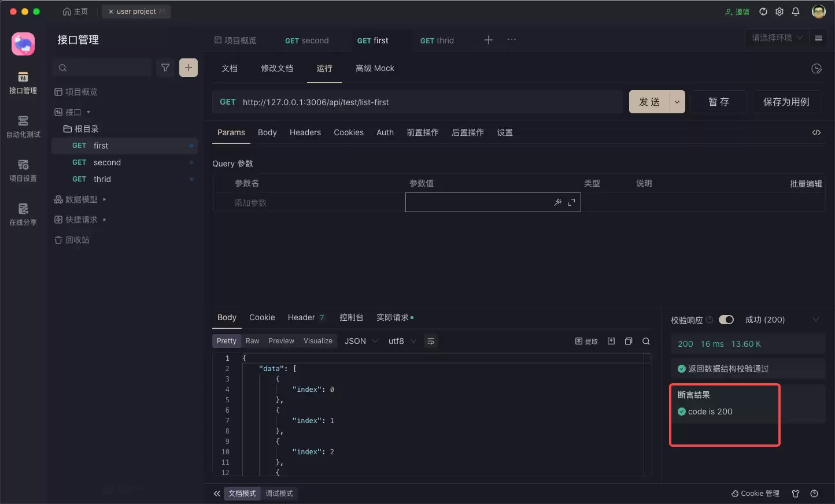Screen dimensions: 835x504
Task: Switch to 调试模式
Action: pos(279,494)
